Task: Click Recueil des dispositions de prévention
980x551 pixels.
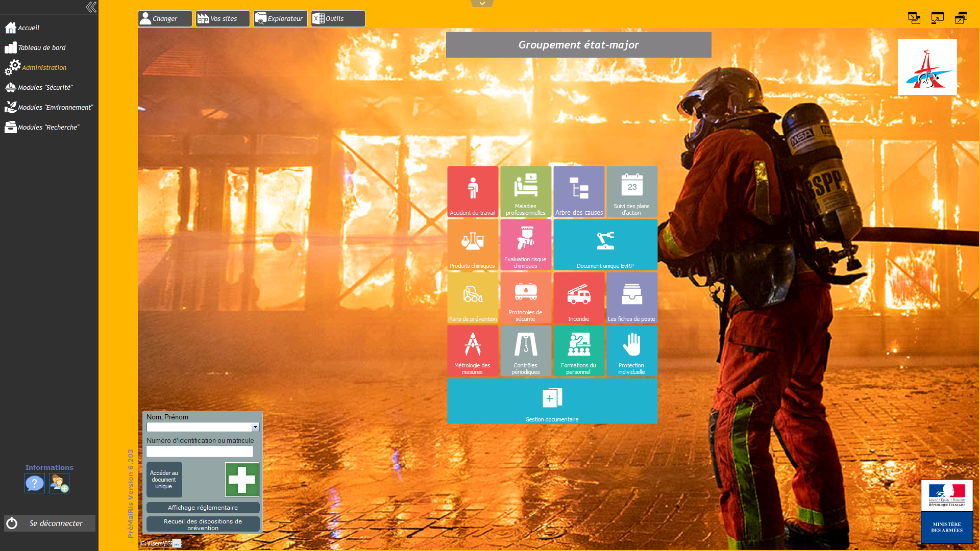Action: pos(203,524)
